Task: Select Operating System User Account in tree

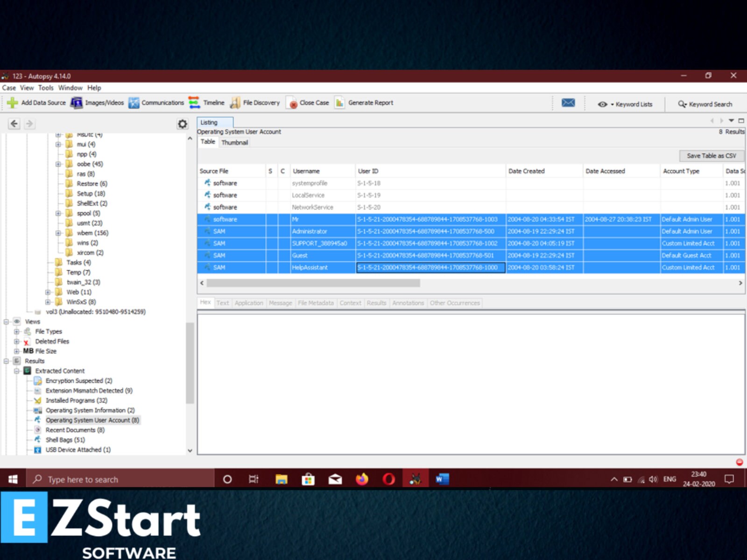Action: 92,420
